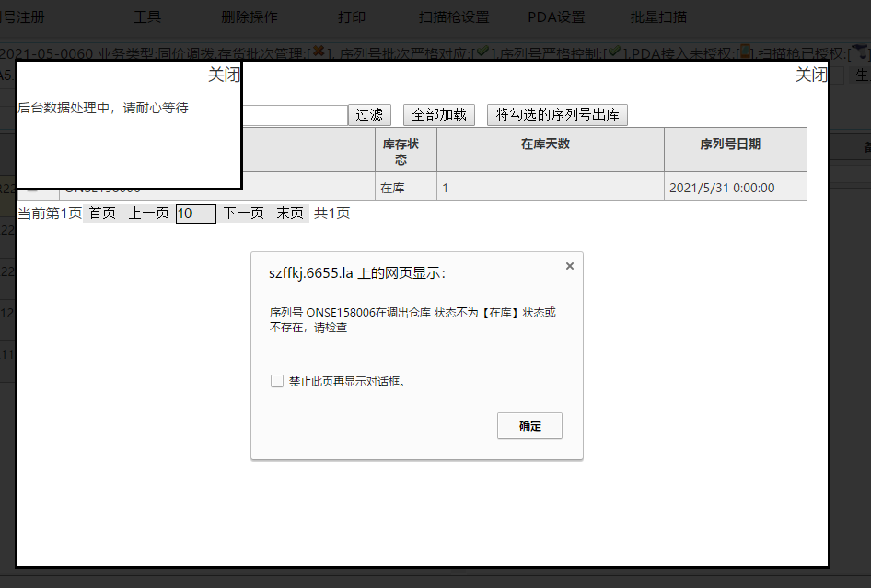This screenshot has height=588, width=871.
Task: Close the web page alert dialog
Action: click(569, 266)
